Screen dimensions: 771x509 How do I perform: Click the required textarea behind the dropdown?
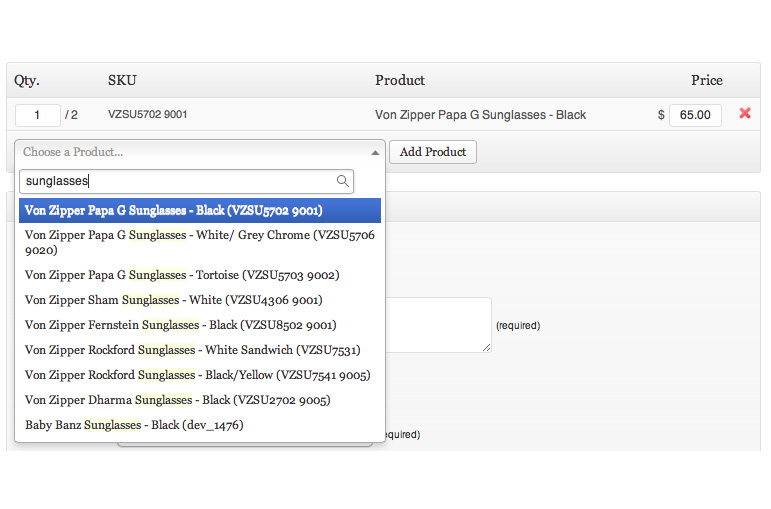pos(438,325)
